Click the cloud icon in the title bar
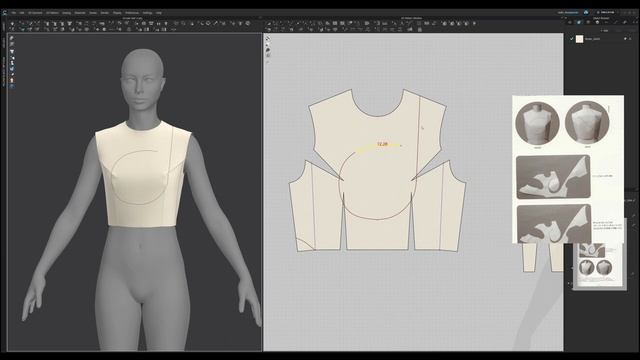 pyautogui.click(x=586, y=12)
